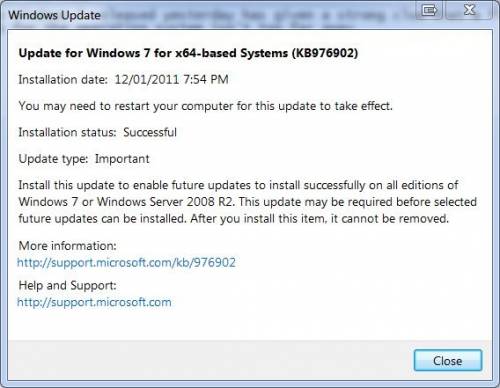500x388 pixels.
Task: Open the http://support.microsoft.com help link
Action: [x=94, y=302]
